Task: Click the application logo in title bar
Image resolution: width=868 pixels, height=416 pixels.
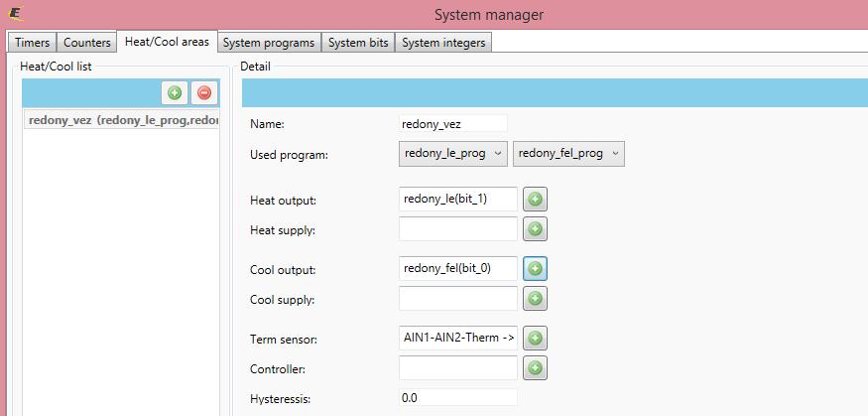Action: tap(16, 14)
